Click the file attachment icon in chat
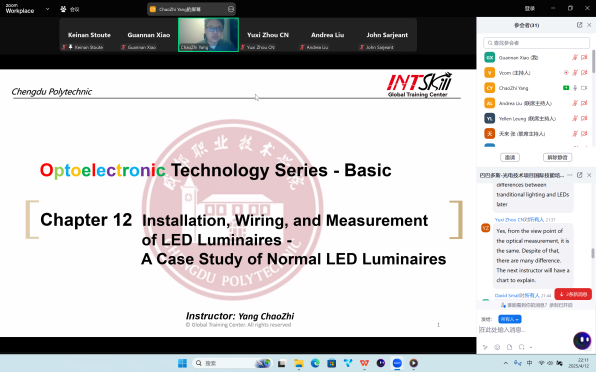 coord(509,347)
